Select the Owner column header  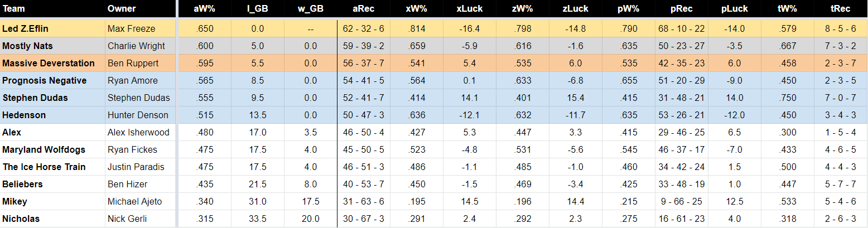click(x=122, y=9)
